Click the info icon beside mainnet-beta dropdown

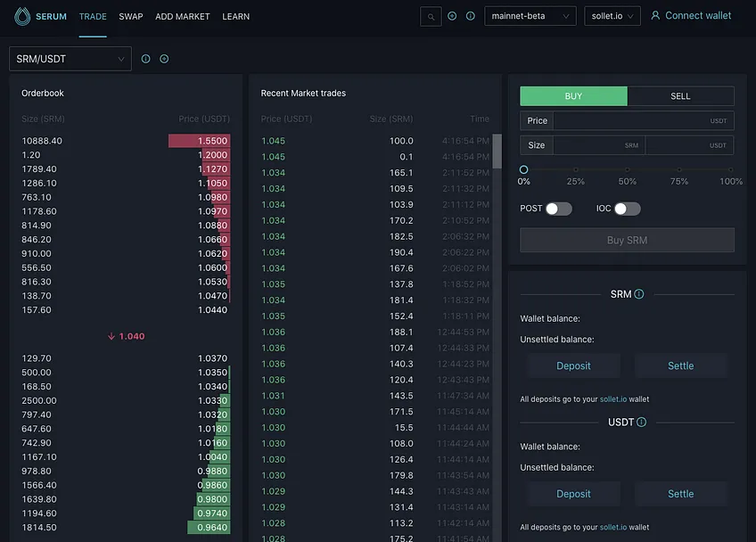point(471,16)
